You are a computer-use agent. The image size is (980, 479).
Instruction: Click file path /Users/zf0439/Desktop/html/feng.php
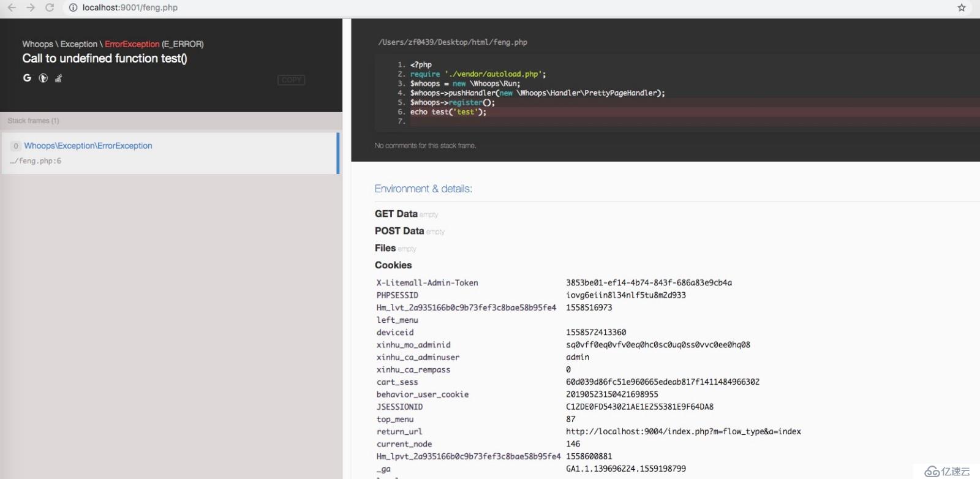(x=453, y=42)
